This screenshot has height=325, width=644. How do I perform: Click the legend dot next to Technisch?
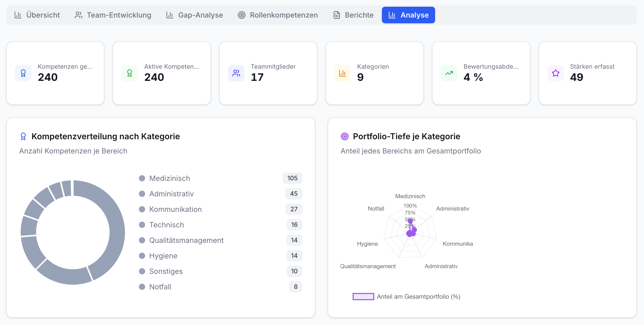(x=142, y=225)
